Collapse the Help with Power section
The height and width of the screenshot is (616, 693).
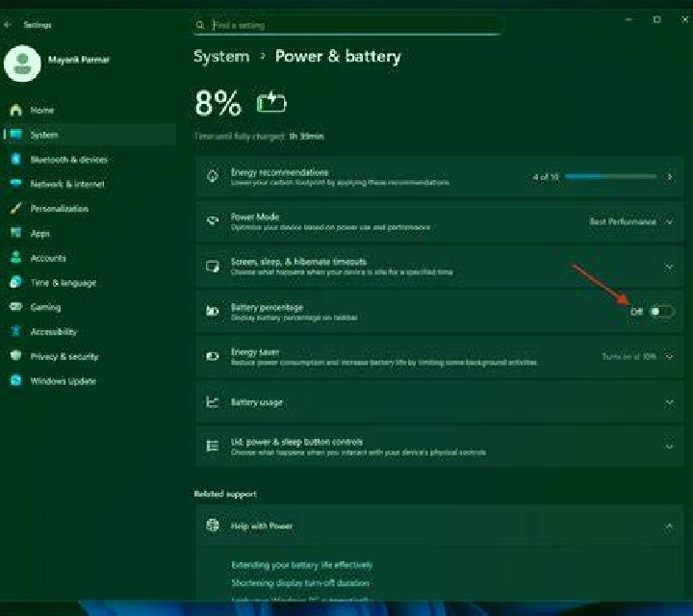click(670, 526)
